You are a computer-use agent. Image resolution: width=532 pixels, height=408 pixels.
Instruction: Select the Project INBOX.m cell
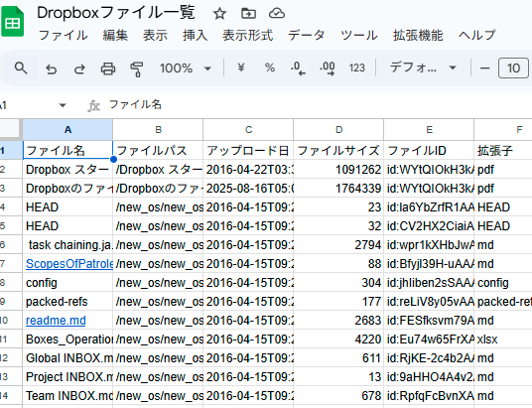(x=67, y=377)
